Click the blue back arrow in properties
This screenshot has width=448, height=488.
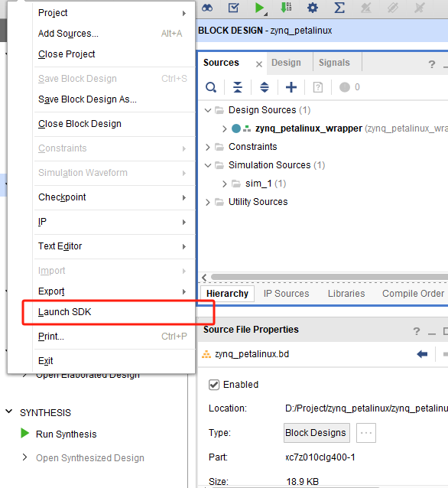(422, 354)
